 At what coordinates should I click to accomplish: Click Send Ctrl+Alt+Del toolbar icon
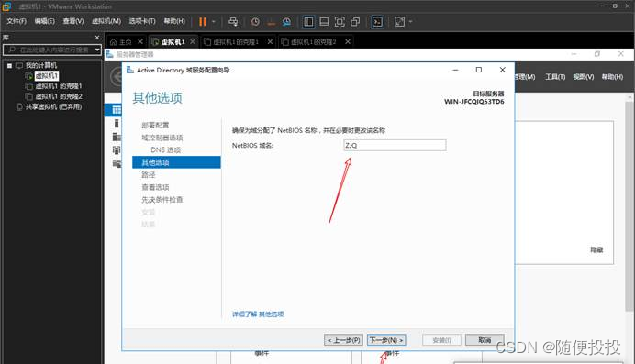233,22
